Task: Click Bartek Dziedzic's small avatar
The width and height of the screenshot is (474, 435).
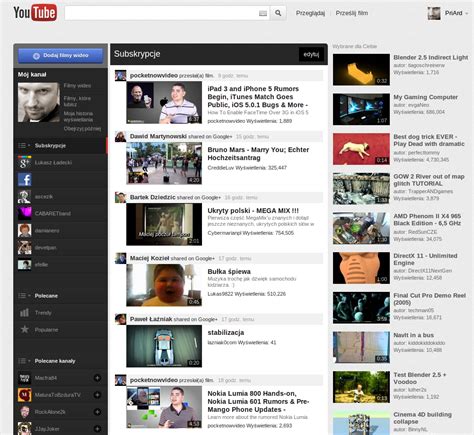Action: click(x=120, y=197)
